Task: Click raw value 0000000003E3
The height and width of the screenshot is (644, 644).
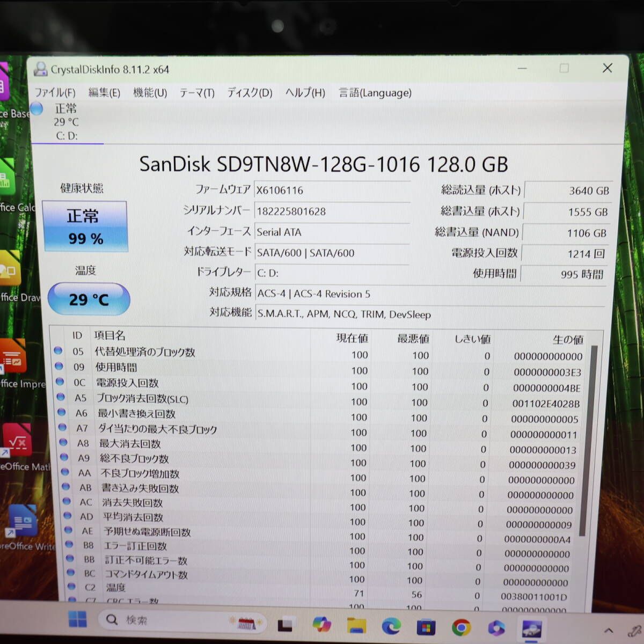Action: tap(547, 372)
